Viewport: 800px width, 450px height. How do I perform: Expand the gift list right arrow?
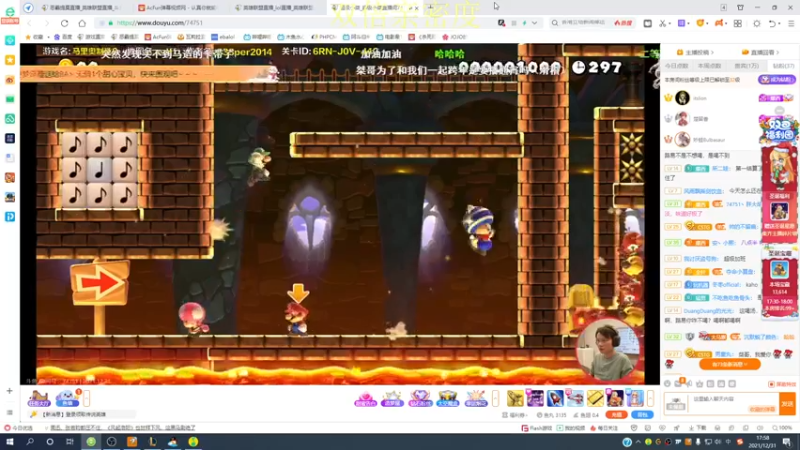[x=650, y=398]
